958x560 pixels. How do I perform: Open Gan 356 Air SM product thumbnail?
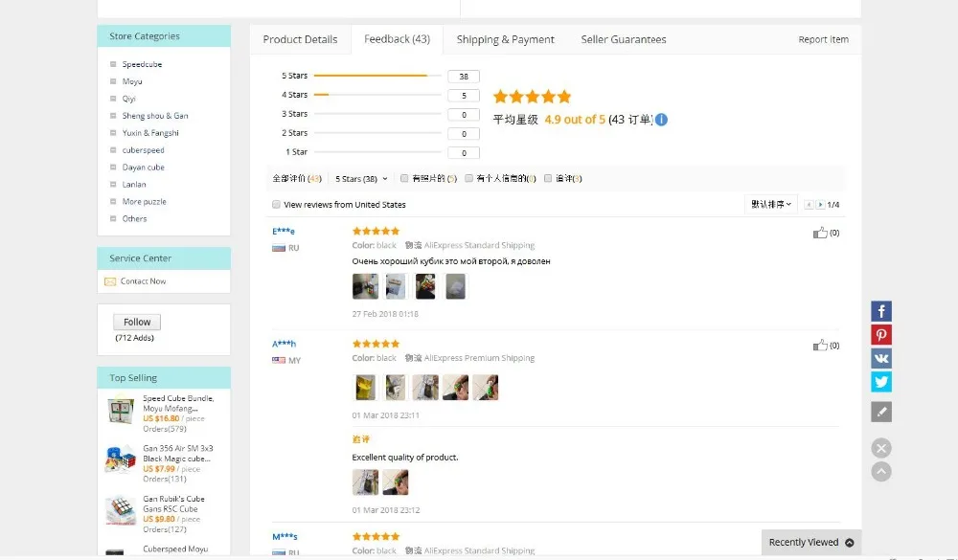[x=121, y=459]
